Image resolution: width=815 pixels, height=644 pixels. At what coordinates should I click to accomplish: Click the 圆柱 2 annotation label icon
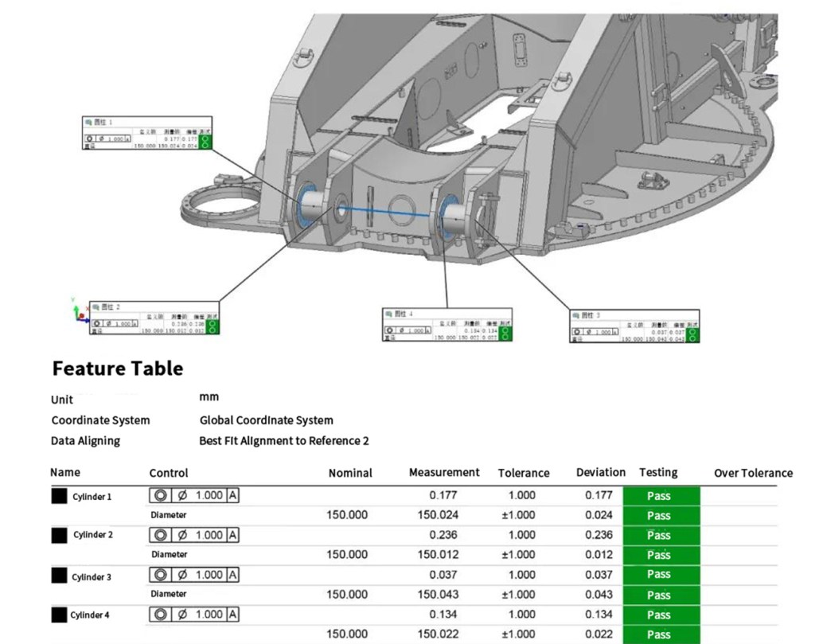pyautogui.click(x=96, y=306)
